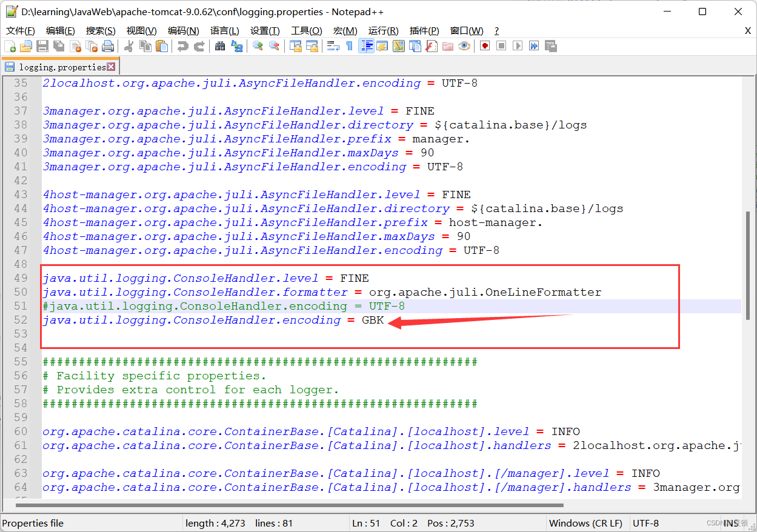757x532 pixels.
Task: Toggle the INS insert mode indicator
Action: coord(732,523)
